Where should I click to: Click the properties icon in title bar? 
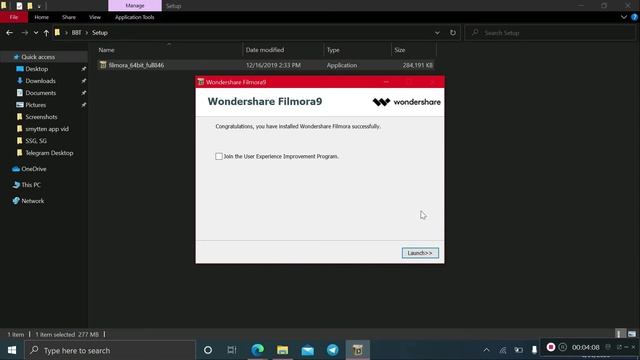point(19,6)
